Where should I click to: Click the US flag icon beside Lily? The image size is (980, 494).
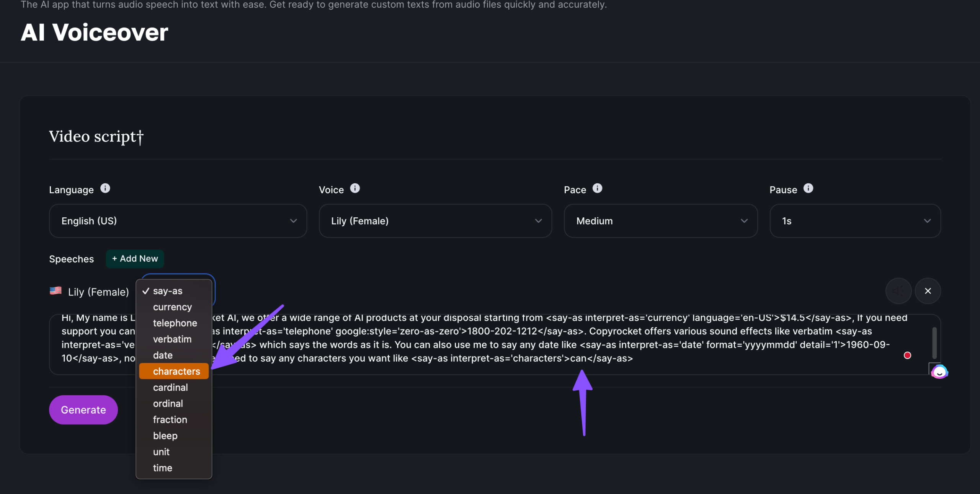pos(56,291)
